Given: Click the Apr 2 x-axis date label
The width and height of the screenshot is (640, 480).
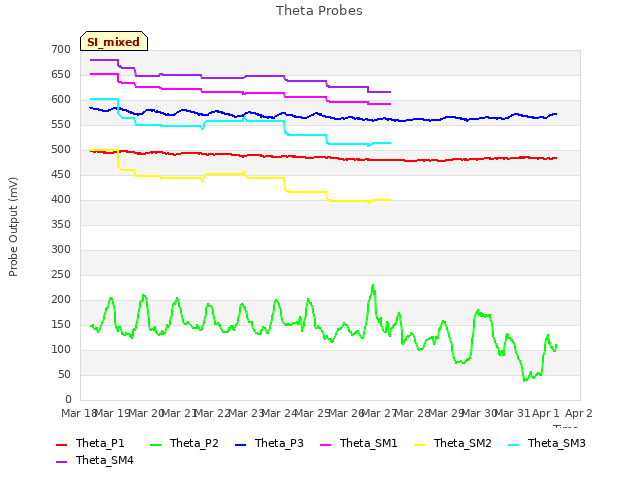Looking at the screenshot, I should point(578,413).
